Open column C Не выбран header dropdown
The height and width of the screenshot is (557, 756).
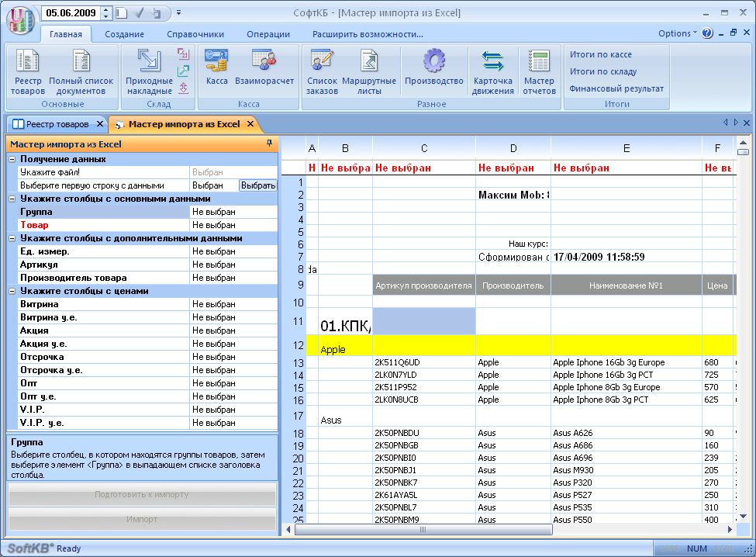(424, 168)
